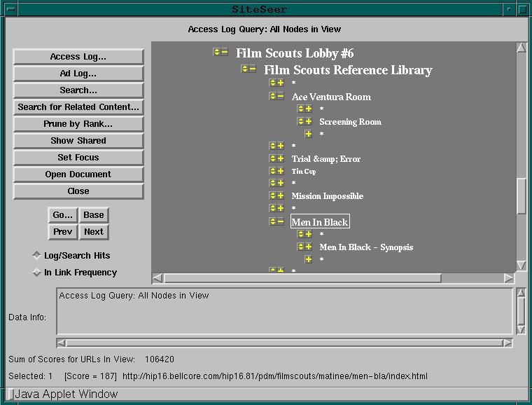Click the tree view's scroll-down arrow
532x405 pixels.
coord(521,265)
